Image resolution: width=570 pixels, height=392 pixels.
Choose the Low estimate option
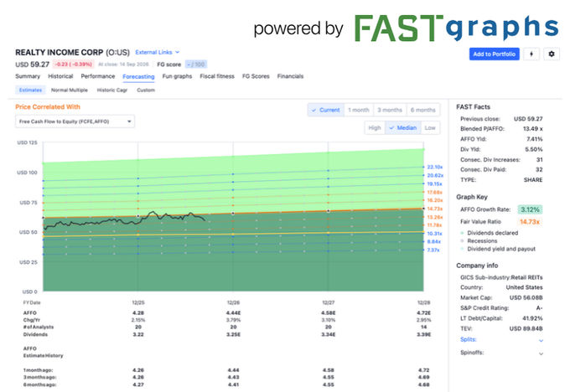pyautogui.click(x=430, y=128)
